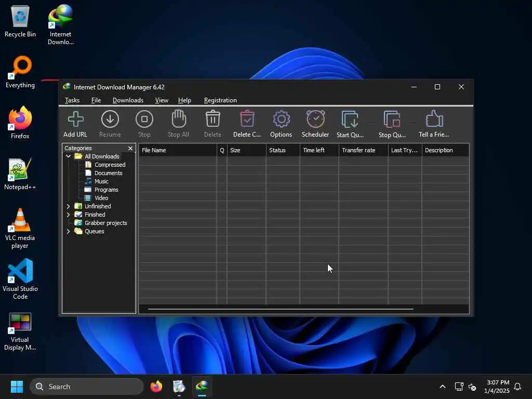532x399 pixels.
Task: Click the IDM icon in the taskbar
Action: pos(202,386)
